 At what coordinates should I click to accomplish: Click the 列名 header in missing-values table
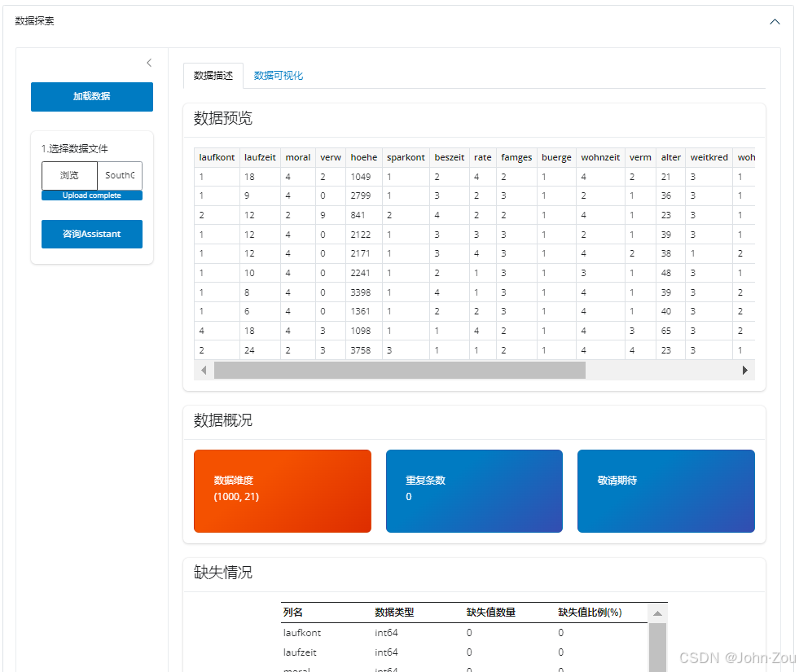pos(293,613)
